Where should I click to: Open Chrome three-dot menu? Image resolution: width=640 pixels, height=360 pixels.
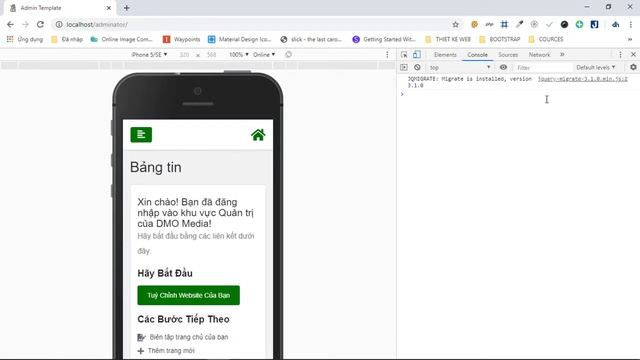pos(631,24)
